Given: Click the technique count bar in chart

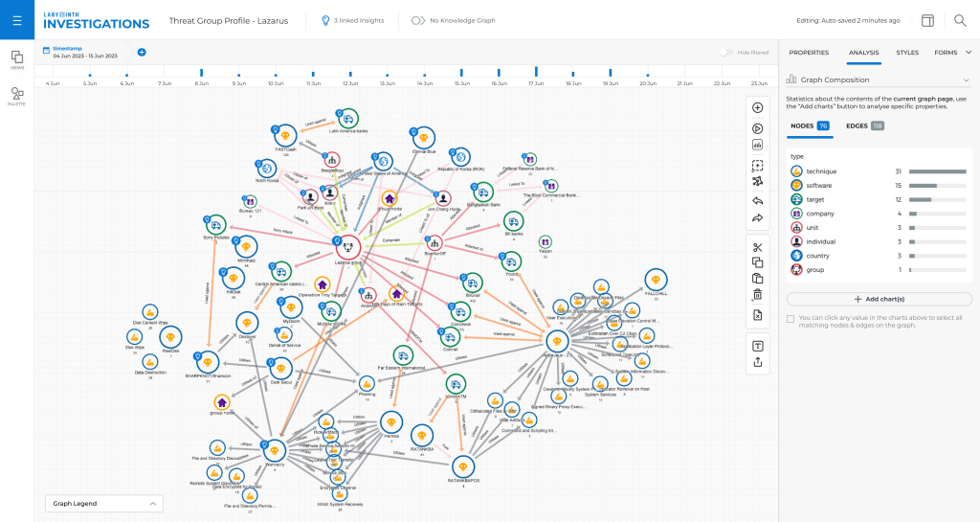Looking at the screenshot, I should tap(938, 171).
